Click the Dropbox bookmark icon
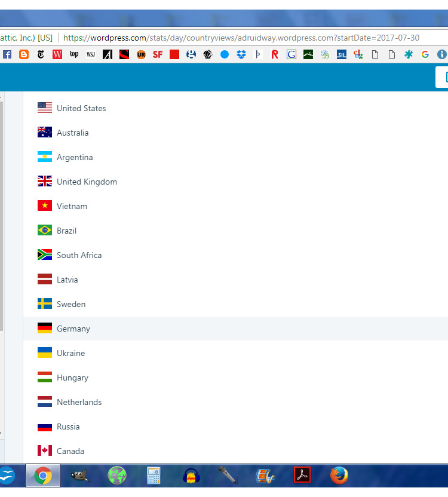This screenshot has width=448, height=497. 241,54
